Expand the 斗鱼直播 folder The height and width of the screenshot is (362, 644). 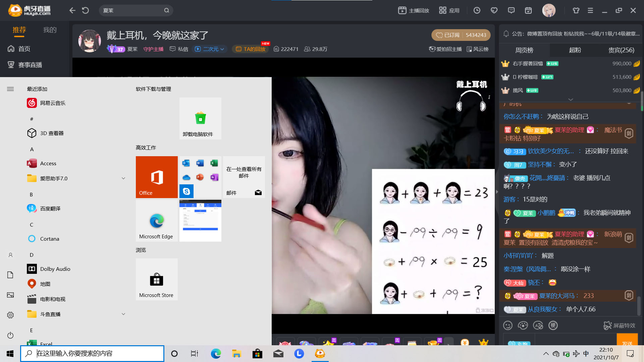pyautogui.click(x=123, y=314)
